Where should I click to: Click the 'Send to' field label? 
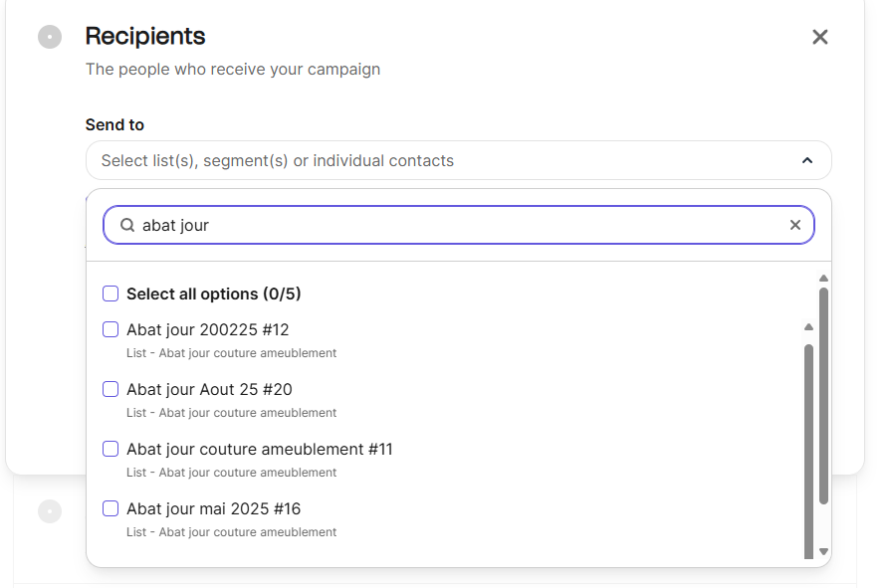(x=114, y=124)
